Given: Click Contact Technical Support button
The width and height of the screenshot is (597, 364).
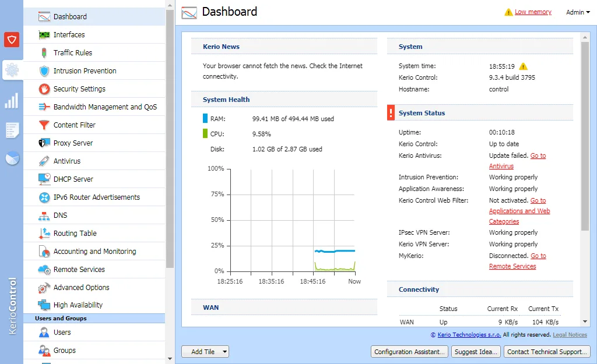Looking at the screenshot, I should point(547,352).
